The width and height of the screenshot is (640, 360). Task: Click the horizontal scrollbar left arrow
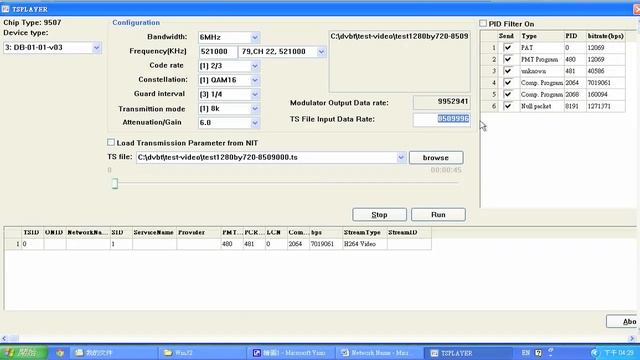[4, 338]
